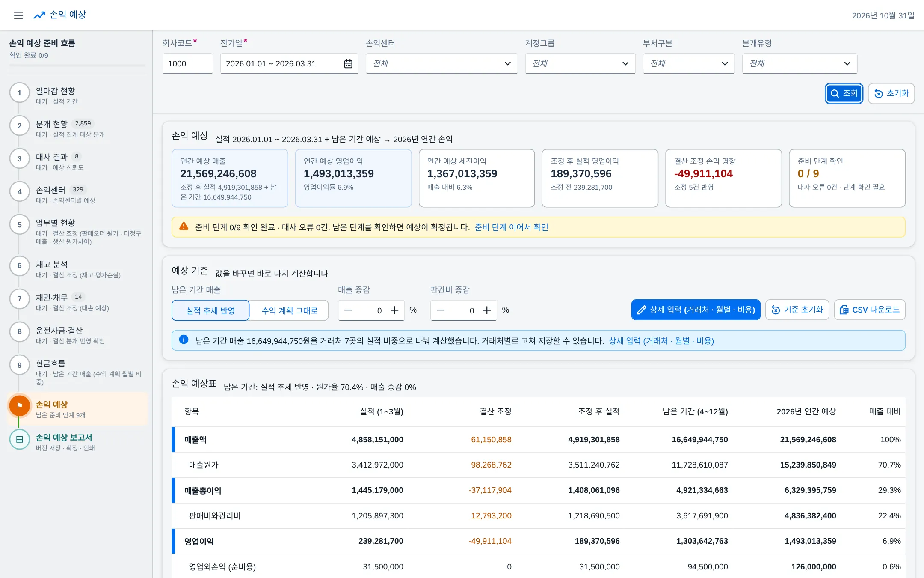Go to step 1 circle 일마감 현황
The image size is (924, 578).
pyautogui.click(x=20, y=93)
